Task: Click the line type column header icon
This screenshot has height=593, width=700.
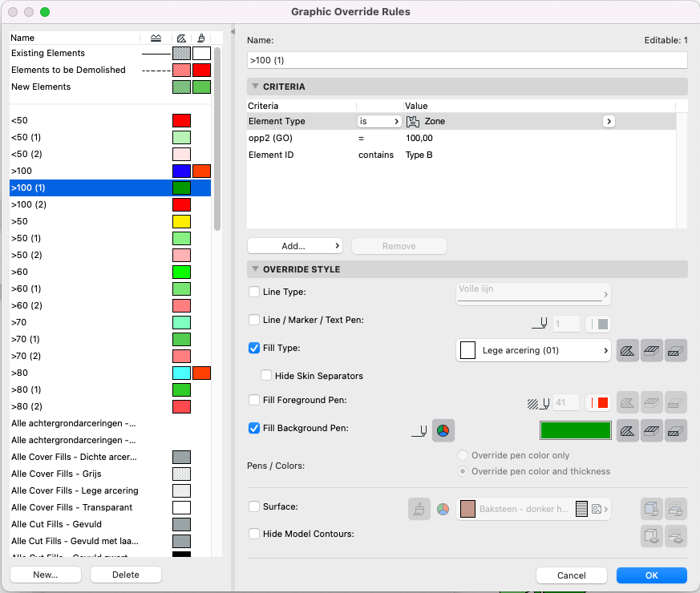Action: (x=156, y=38)
